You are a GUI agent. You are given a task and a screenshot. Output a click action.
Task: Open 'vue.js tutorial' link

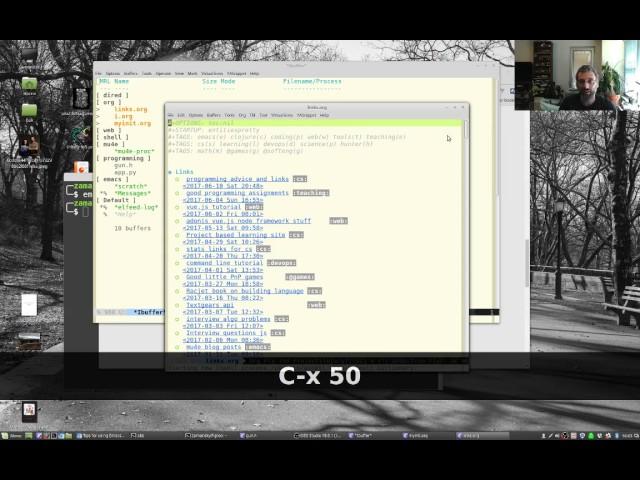(213, 207)
